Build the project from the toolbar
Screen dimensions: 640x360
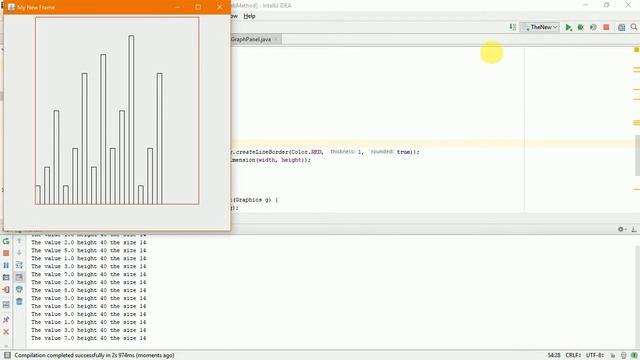513,27
